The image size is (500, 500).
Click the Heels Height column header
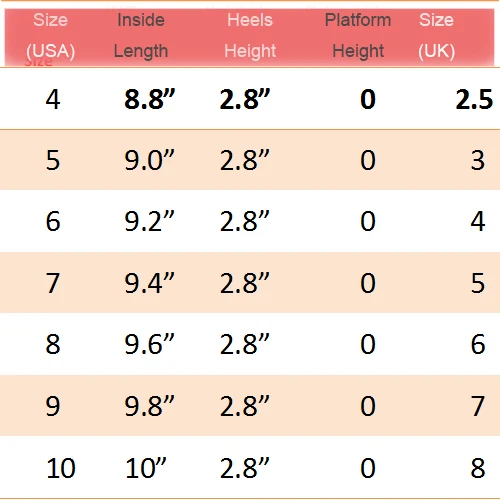click(250, 36)
